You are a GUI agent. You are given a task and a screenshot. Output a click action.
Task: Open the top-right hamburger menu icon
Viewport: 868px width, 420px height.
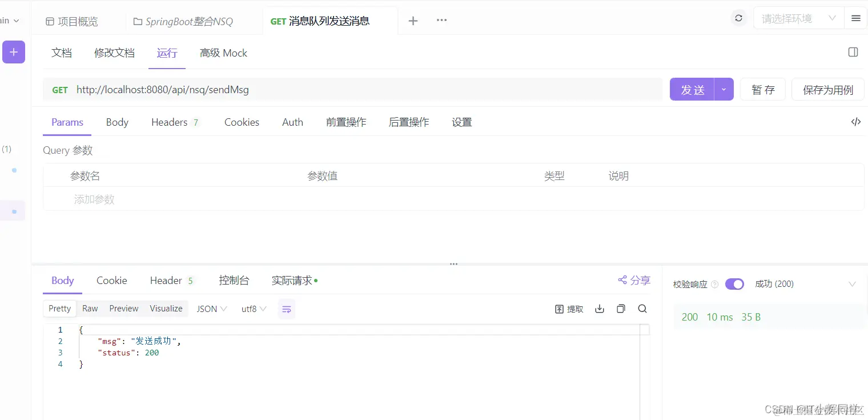click(855, 18)
